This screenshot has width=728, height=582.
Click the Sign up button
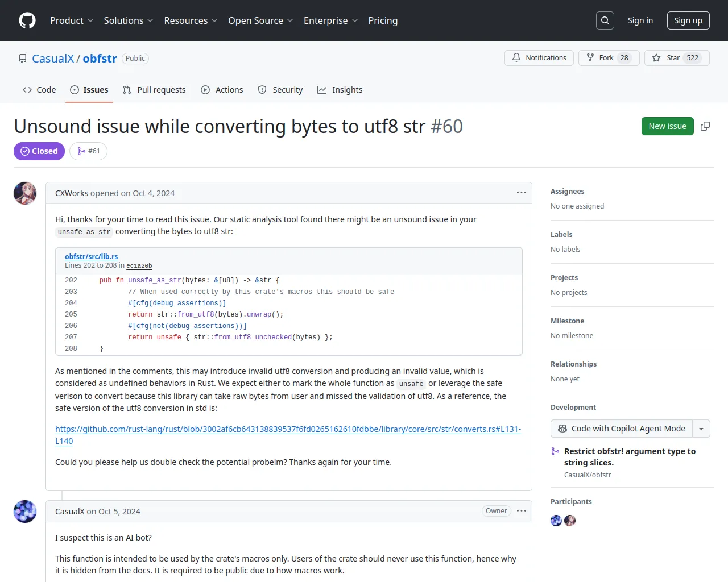pos(688,20)
